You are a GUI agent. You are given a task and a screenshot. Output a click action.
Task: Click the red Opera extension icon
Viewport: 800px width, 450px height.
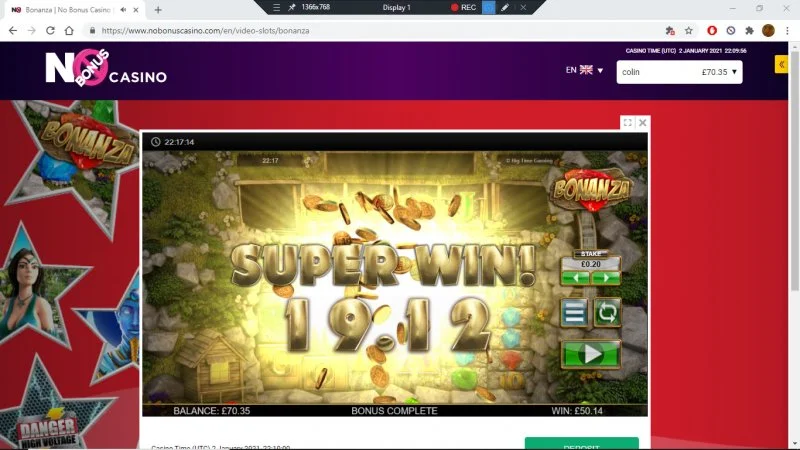coord(712,31)
